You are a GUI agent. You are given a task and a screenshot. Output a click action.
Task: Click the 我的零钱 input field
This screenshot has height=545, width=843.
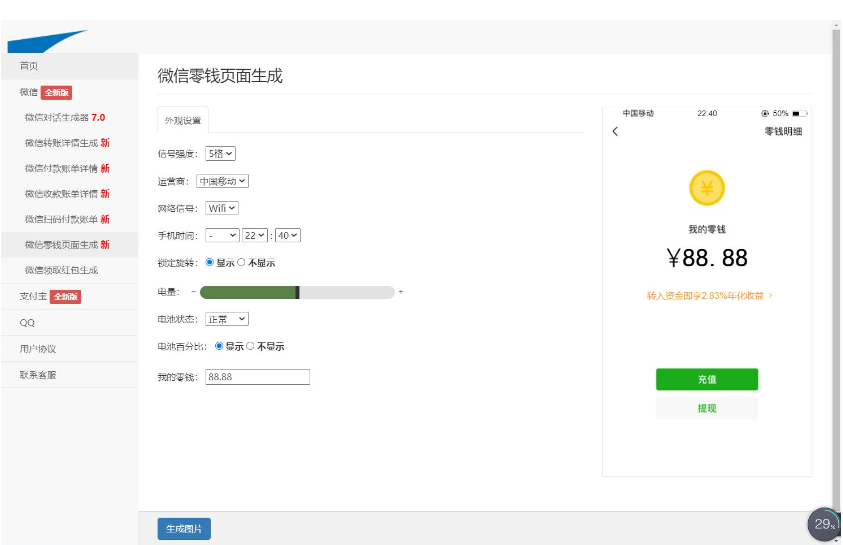click(258, 377)
